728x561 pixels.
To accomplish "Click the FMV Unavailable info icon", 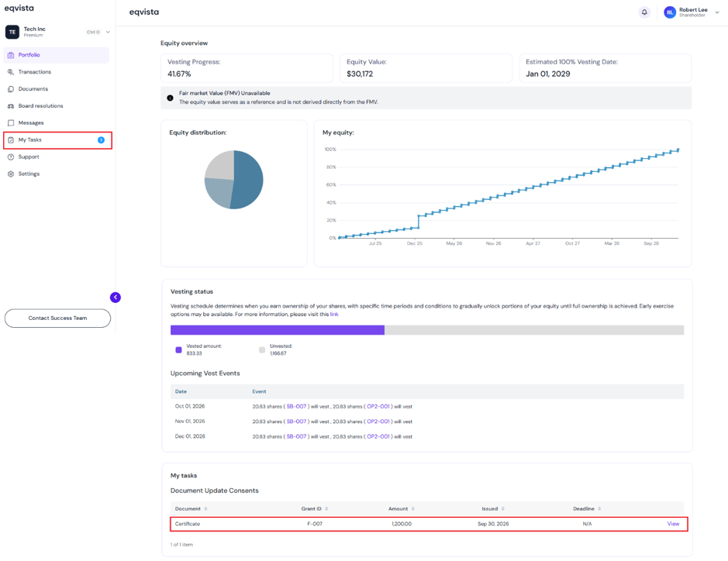I will pyautogui.click(x=170, y=98).
